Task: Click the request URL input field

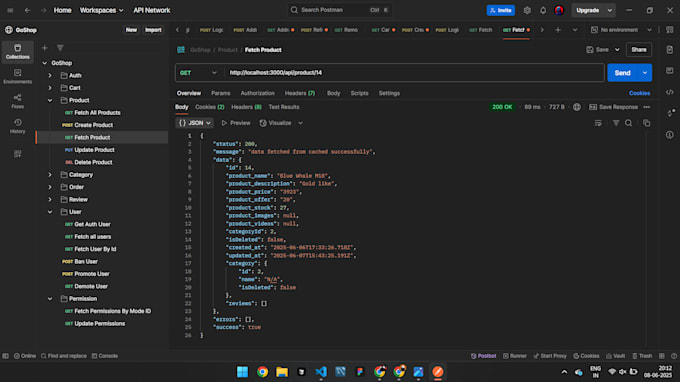Action: coord(414,73)
